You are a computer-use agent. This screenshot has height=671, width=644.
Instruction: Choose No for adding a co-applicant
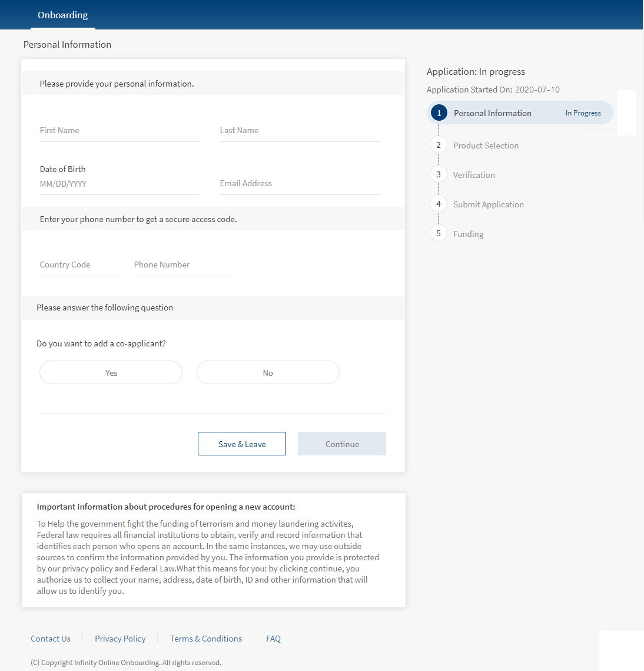(268, 373)
